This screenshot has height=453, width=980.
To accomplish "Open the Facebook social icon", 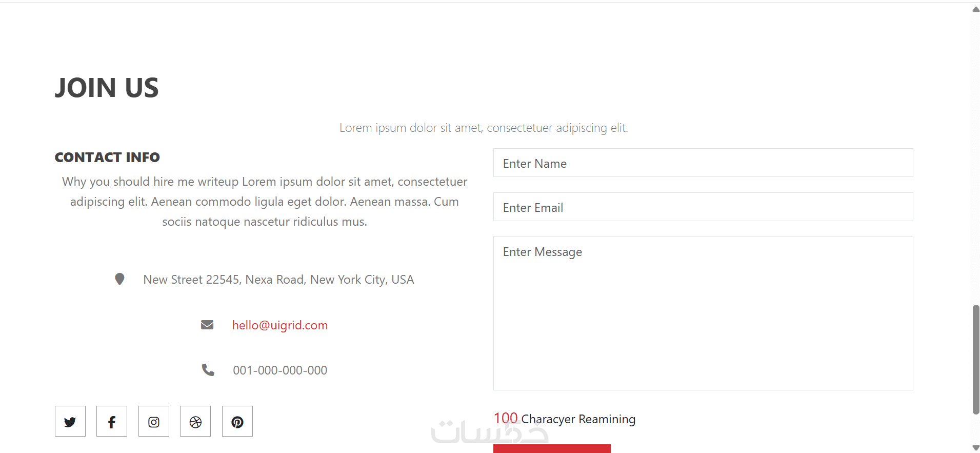I will [112, 422].
